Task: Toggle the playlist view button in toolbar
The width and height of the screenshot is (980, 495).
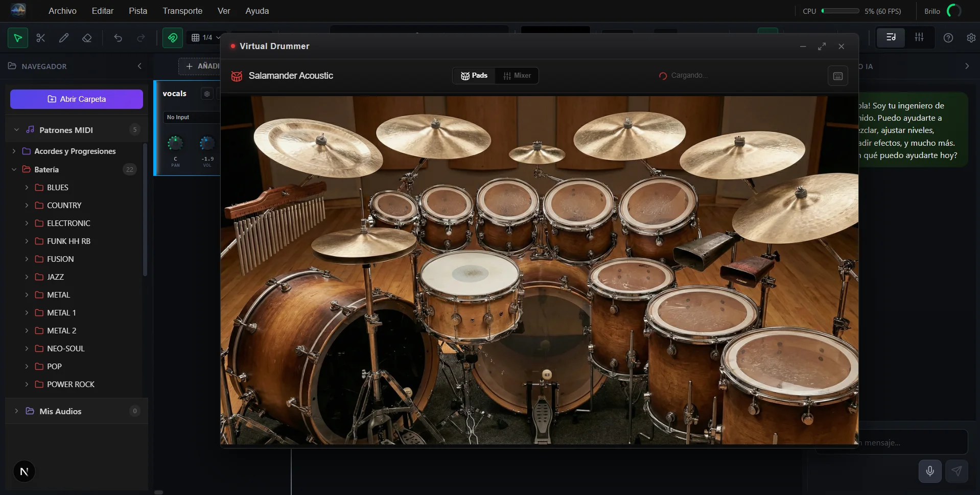Action: point(891,37)
